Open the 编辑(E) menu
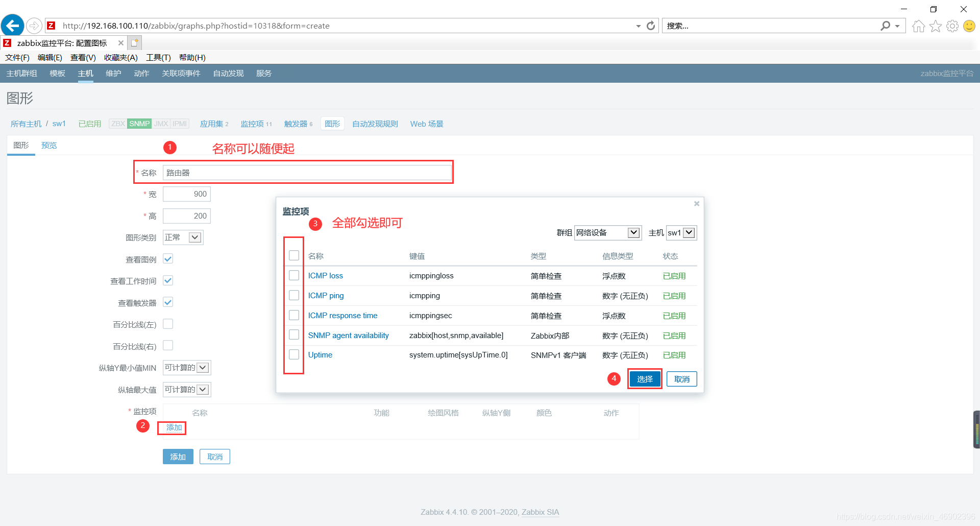This screenshot has height=526, width=980. pyautogui.click(x=50, y=58)
